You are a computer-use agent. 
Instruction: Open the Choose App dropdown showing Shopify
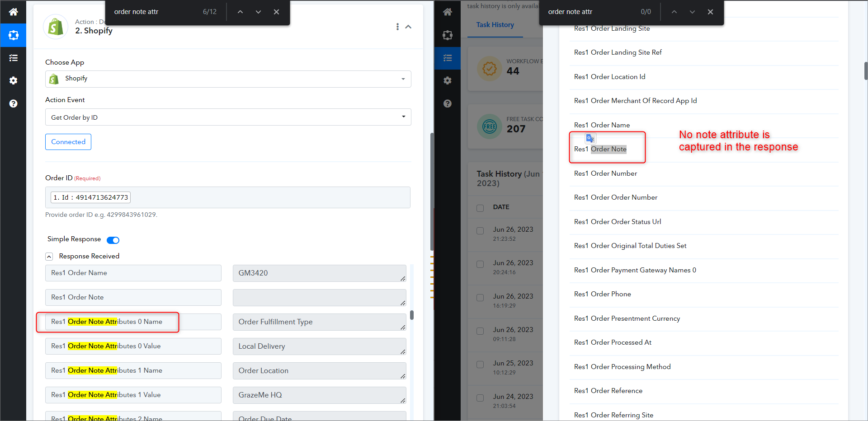(x=228, y=79)
